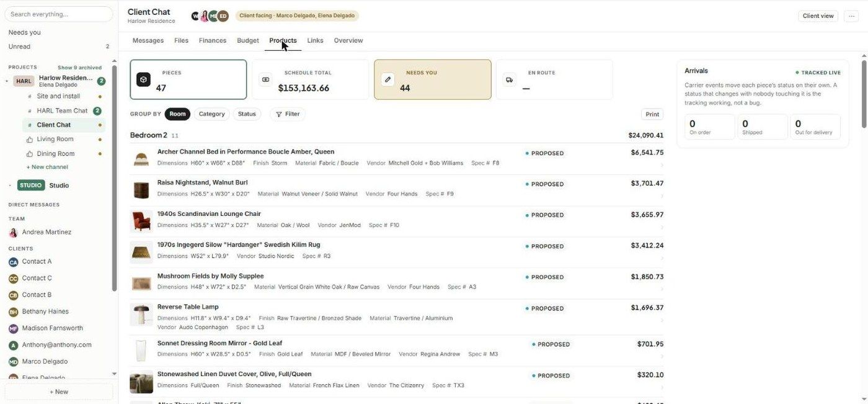The image size is (868, 404).
Task: Open Archer Channel Bed thumbnail
Action: tap(141, 159)
